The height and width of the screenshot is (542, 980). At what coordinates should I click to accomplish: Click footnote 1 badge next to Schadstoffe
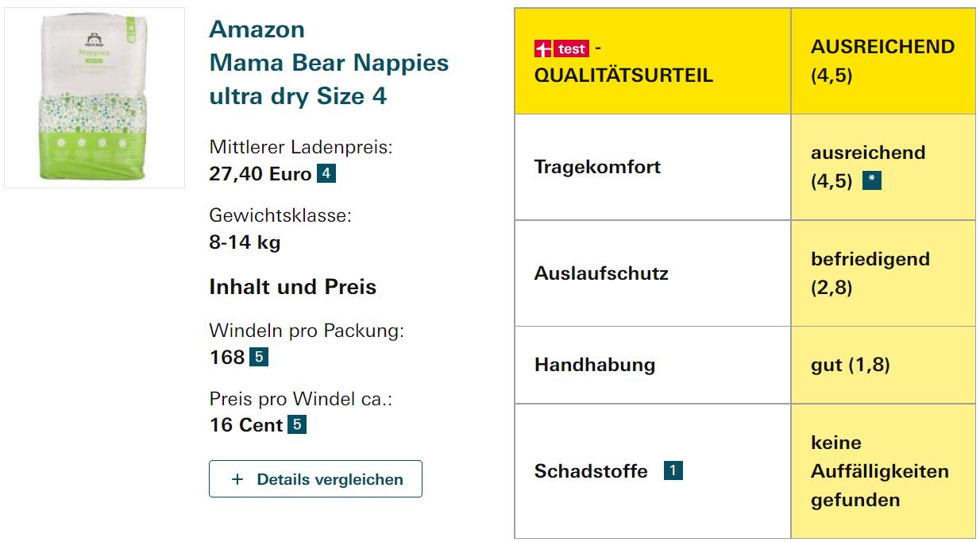(673, 470)
